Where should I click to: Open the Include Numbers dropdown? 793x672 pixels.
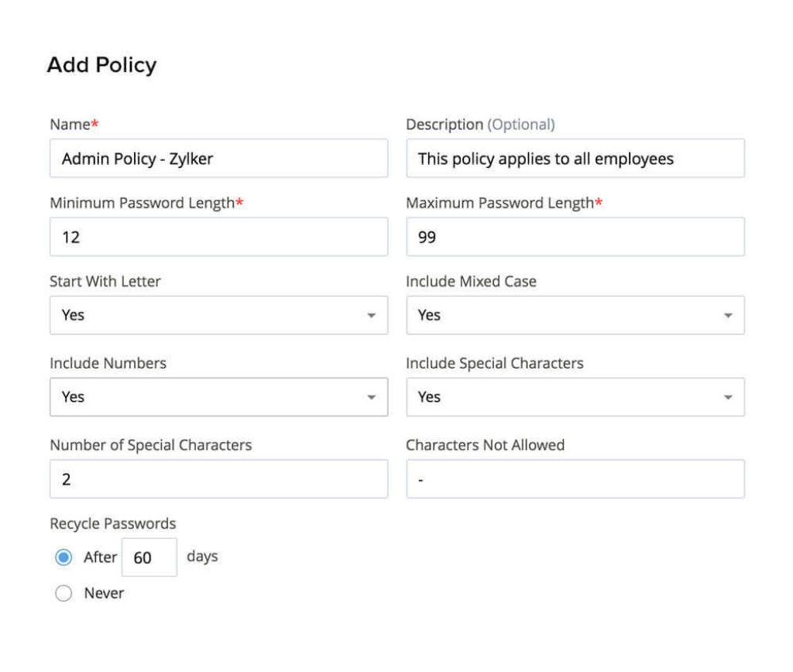[218, 397]
